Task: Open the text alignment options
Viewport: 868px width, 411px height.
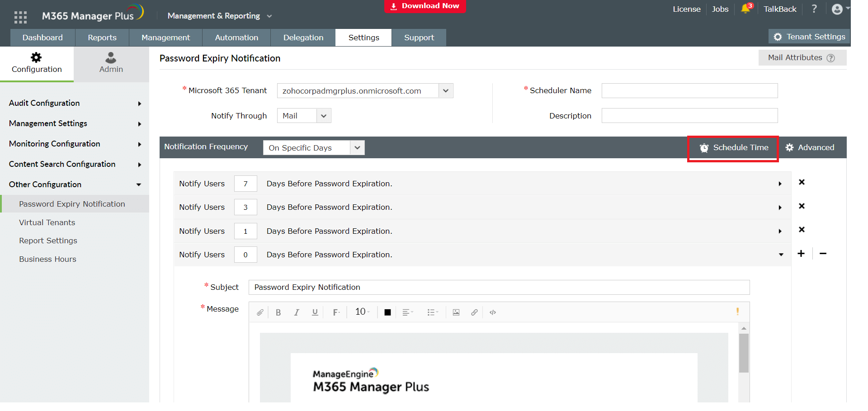Action: pos(408,312)
